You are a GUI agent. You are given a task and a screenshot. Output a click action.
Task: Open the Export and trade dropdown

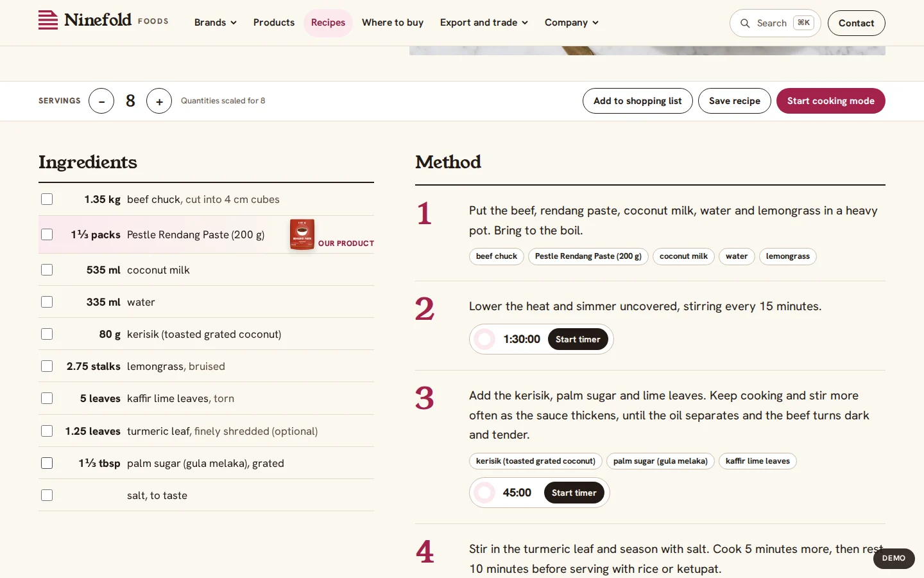[x=484, y=22]
